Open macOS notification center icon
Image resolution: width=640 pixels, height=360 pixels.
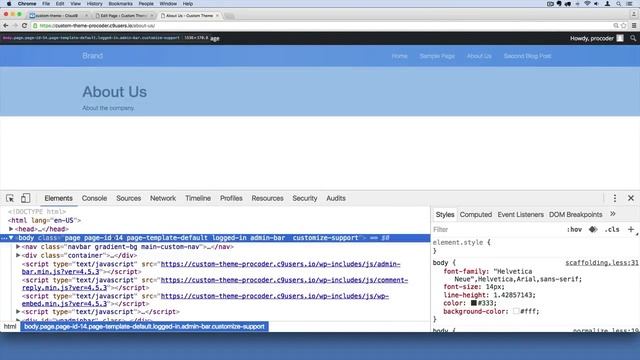(x=630, y=4)
